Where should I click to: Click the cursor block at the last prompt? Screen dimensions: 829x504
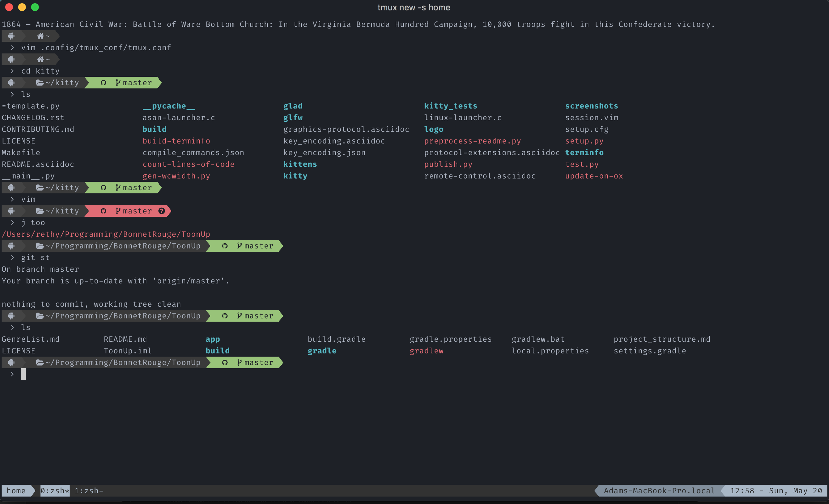pyautogui.click(x=23, y=374)
